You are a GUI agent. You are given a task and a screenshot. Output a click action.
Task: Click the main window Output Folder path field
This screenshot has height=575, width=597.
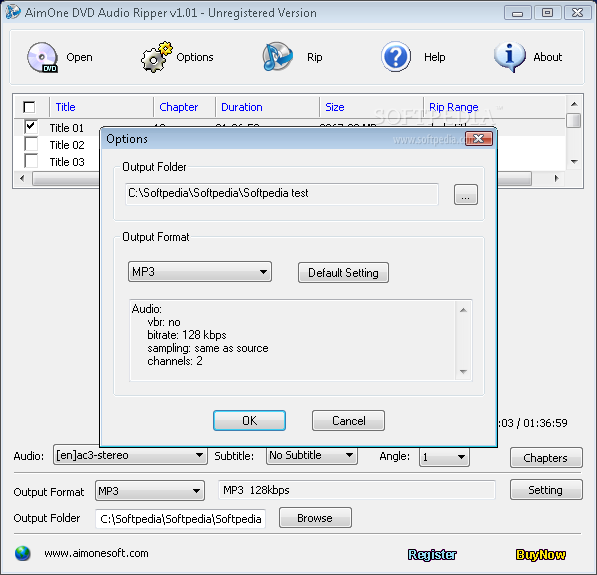(x=180, y=519)
